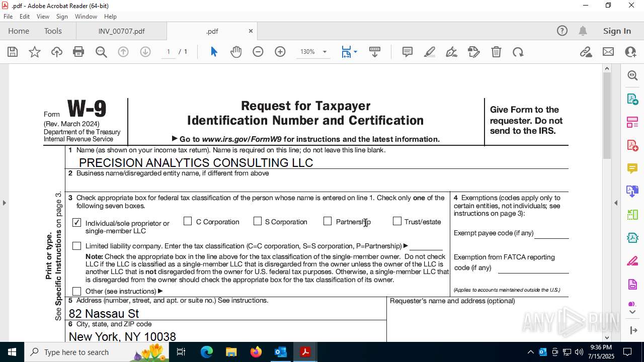The height and width of the screenshot is (362, 644).
Task: Open Fill & Sign tool in right pane
Action: click(x=632, y=261)
